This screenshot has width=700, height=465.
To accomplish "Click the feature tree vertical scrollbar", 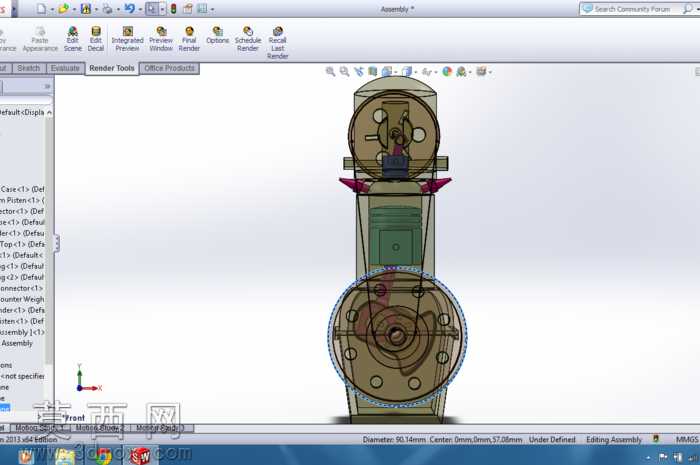I will point(49,241).
